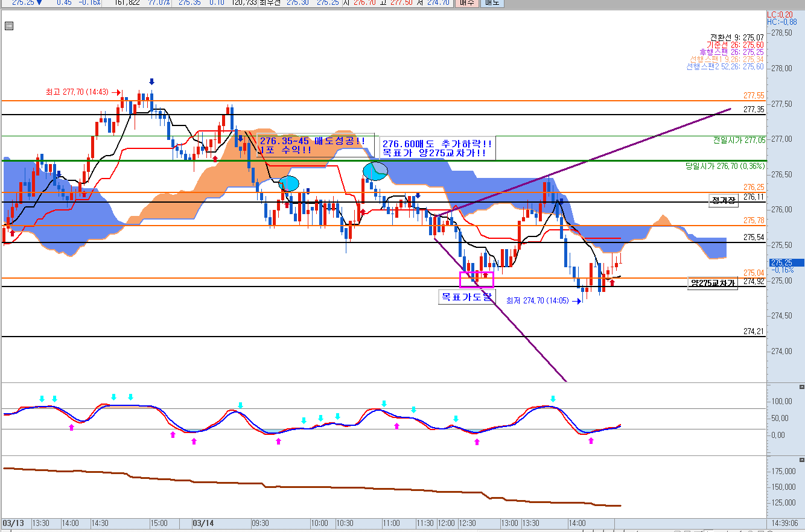The width and height of the screenshot is (805, 532).
Task: Close the oscillator indicator panel
Action: [801, 387]
